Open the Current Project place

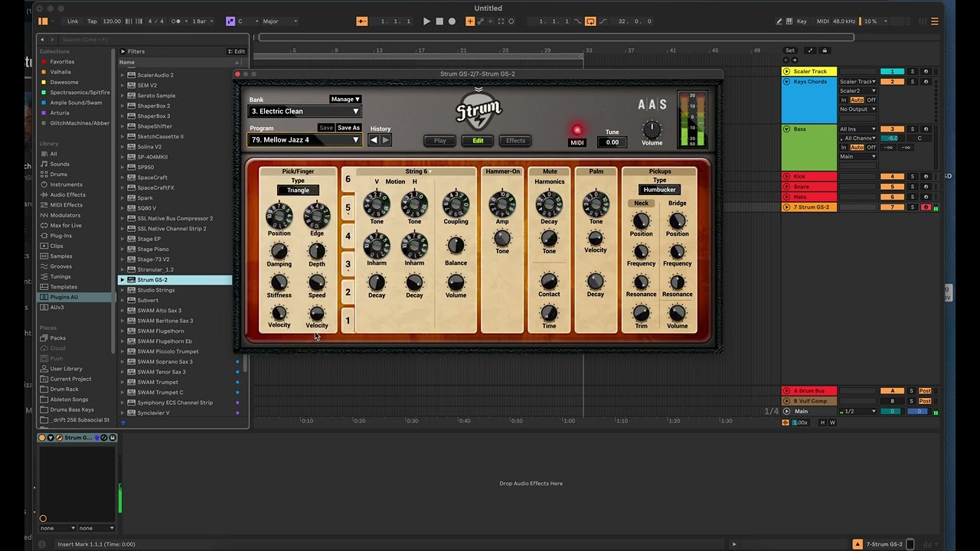pyautogui.click(x=70, y=379)
